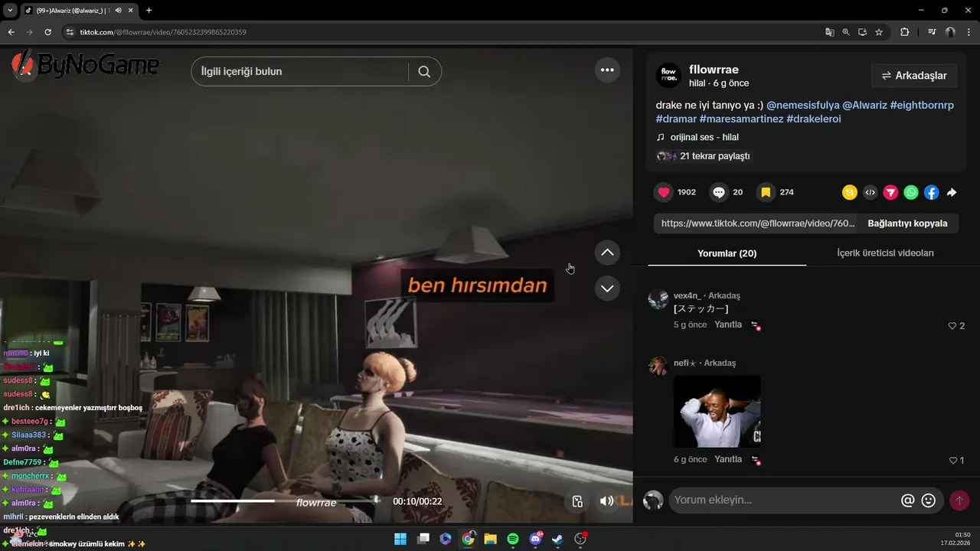Viewport: 980px width, 551px height.
Task: Seek on the video progress bar
Action: 285,501
